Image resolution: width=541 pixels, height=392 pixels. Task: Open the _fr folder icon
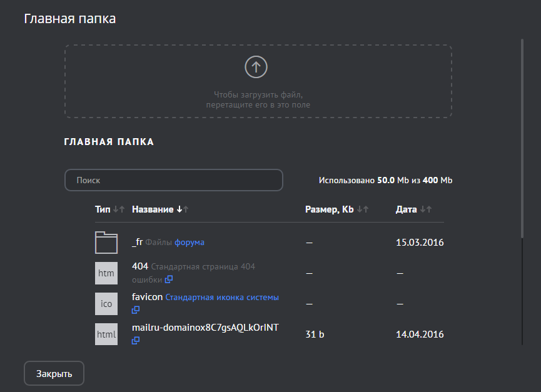pos(106,243)
